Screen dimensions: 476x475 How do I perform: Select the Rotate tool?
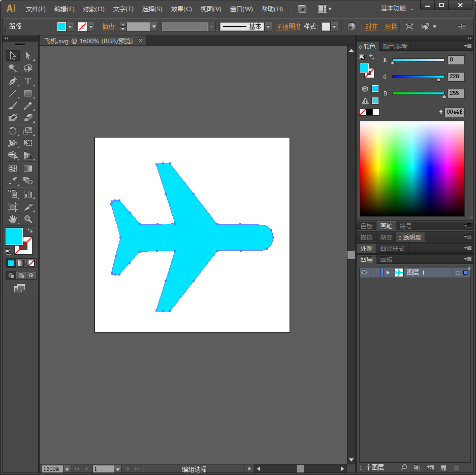pyautogui.click(x=13, y=131)
